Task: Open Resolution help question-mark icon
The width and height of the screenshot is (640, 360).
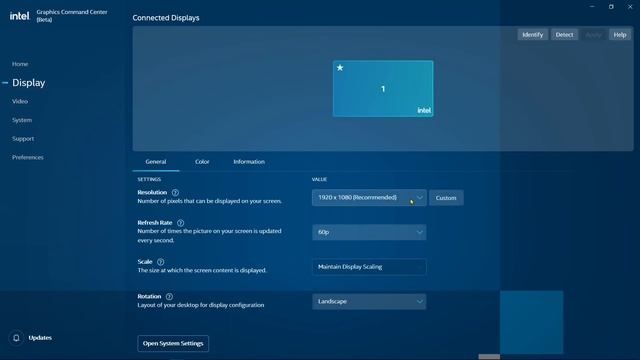Action: (175, 193)
